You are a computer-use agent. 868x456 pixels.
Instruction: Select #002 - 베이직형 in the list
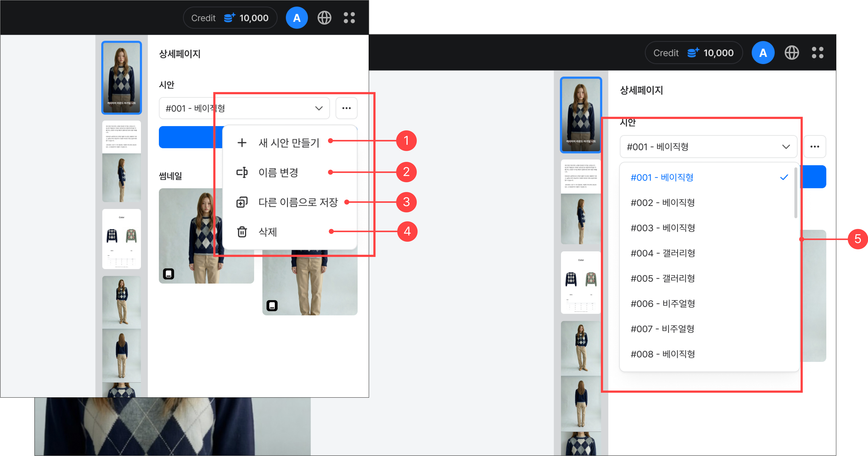[x=708, y=203]
